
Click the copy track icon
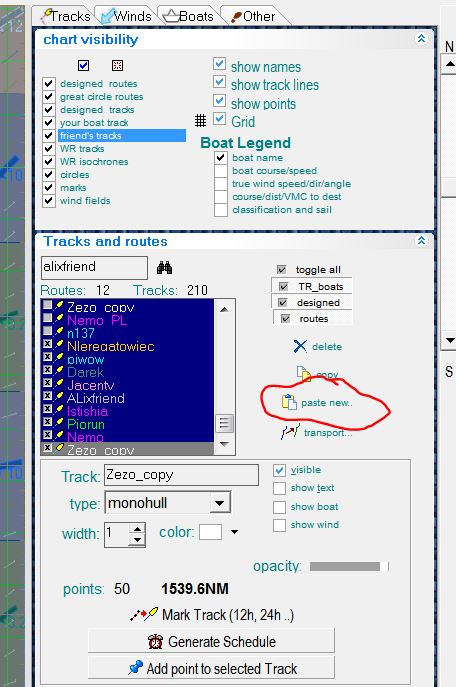click(304, 374)
